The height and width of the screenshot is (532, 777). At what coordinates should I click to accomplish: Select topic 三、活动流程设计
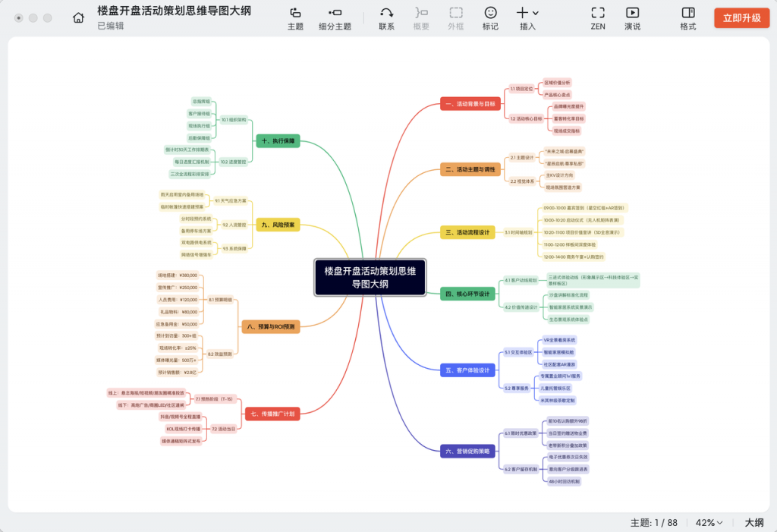467,232
